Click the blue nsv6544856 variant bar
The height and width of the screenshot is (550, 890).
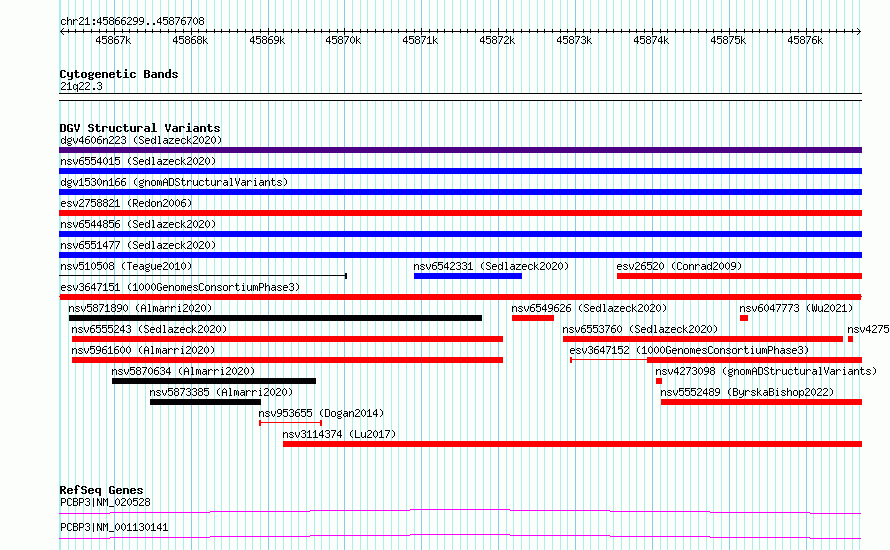click(x=460, y=234)
